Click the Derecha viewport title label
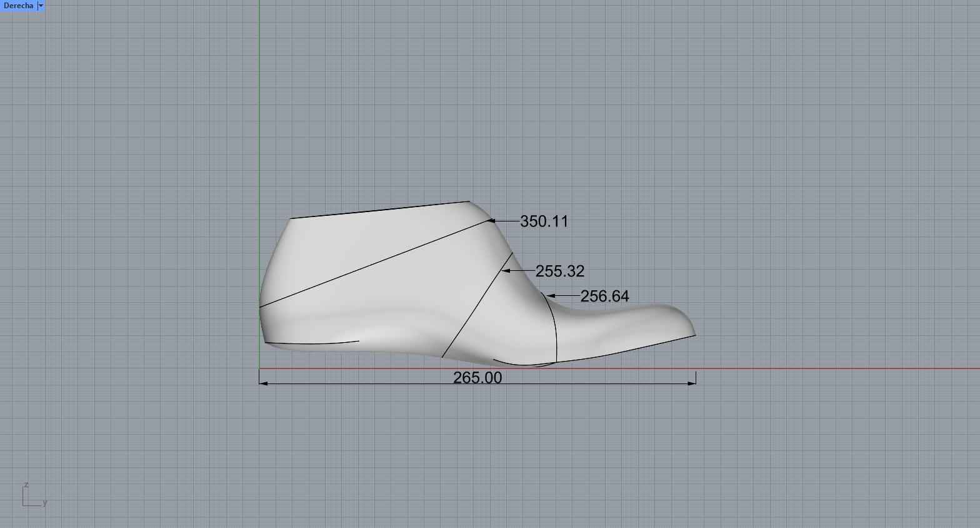This screenshot has width=980, height=528. [x=18, y=6]
